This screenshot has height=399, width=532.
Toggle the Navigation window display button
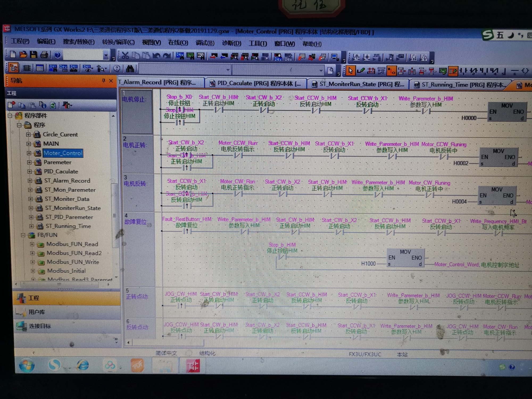[13, 68]
